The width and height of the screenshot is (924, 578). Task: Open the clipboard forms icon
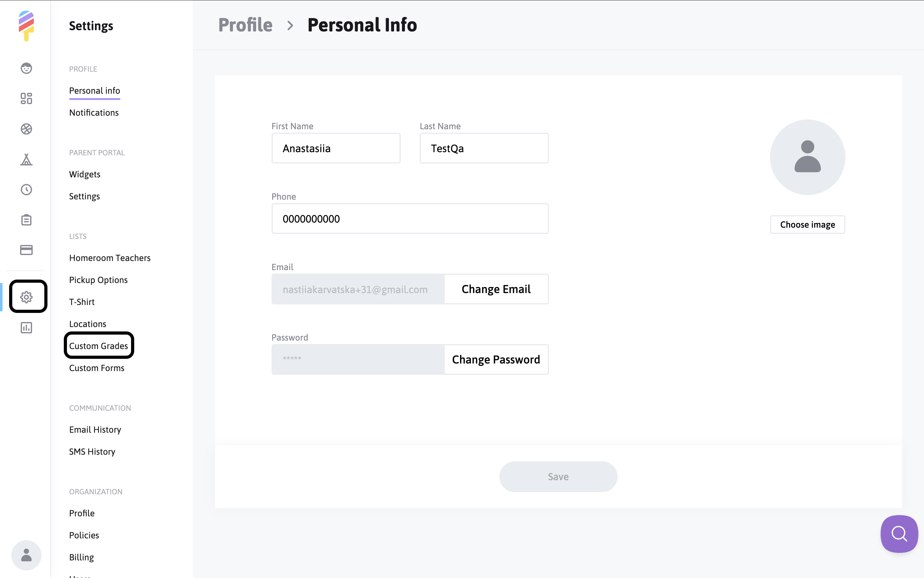[x=26, y=220]
